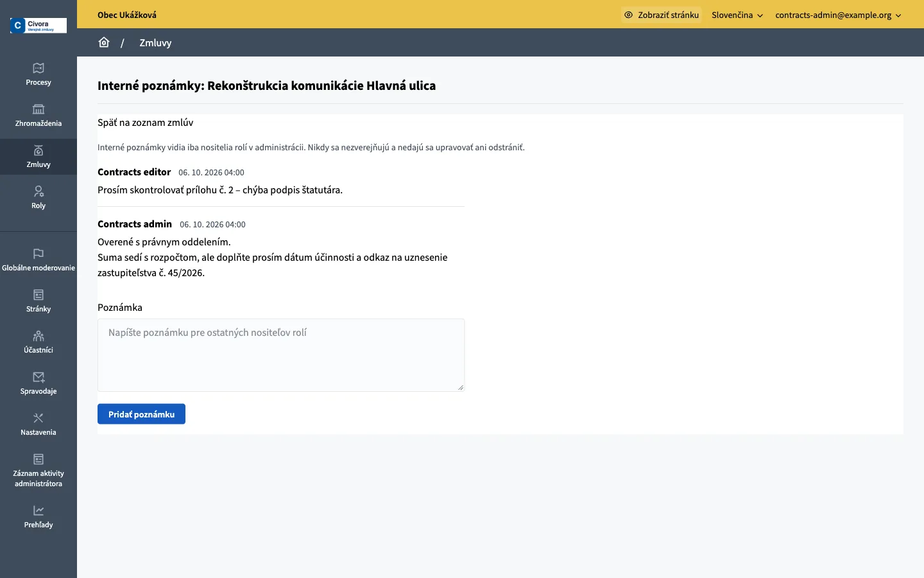
Task: Go back via Späť na zoznam zmlúv
Action: (x=145, y=123)
